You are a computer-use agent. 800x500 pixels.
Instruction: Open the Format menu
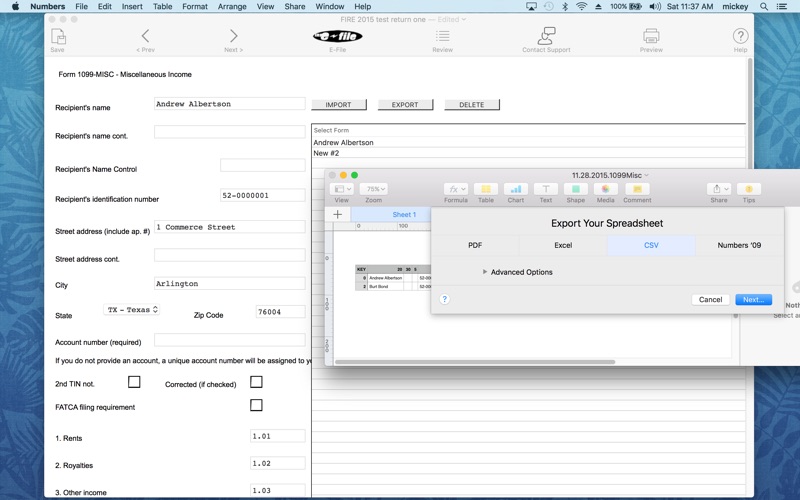(x=195, y=7)
